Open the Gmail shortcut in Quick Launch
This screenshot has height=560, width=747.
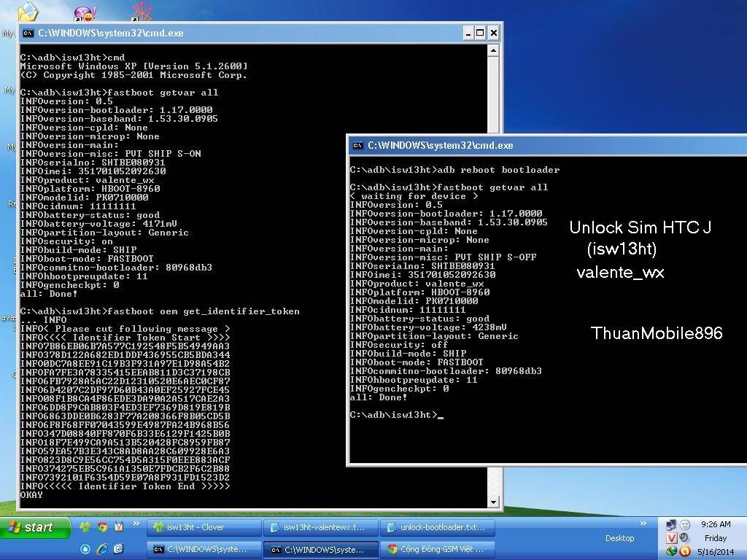click(119, 526)
